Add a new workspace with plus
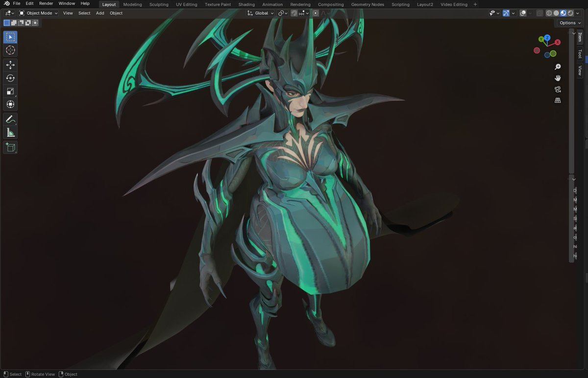This screenshot has width=588, height=378. click(x=475, y=4)
